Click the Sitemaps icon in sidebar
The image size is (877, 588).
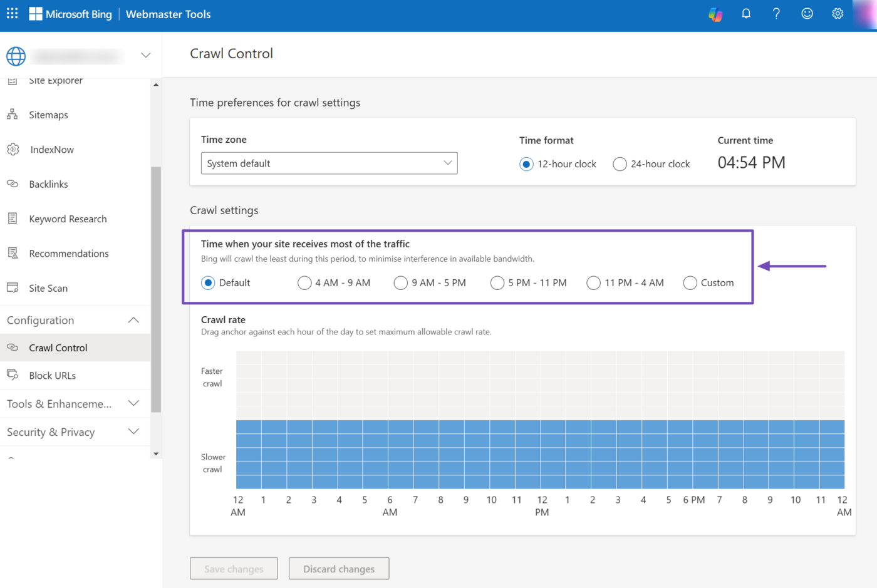click(13, 115)
